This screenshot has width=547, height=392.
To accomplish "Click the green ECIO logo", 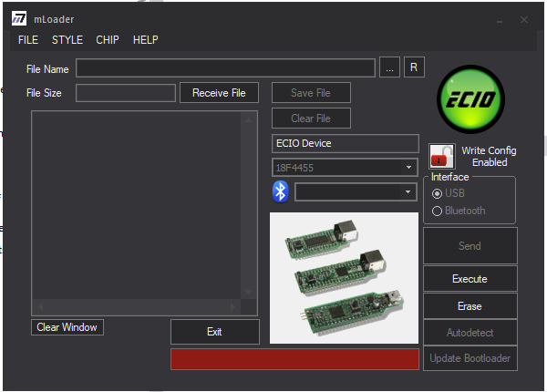I will (x=470, y=99).
